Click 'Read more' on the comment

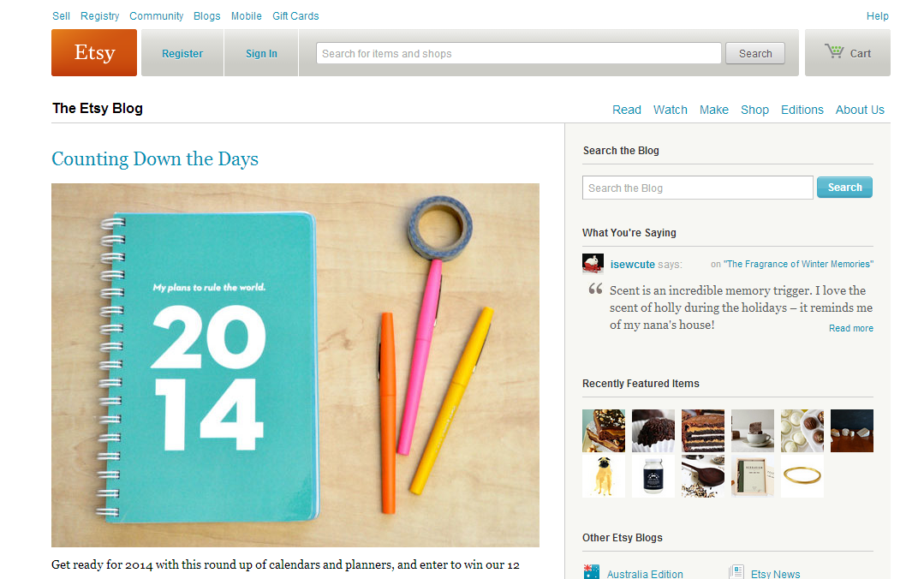pyautogui.click(x=851, y=328)
